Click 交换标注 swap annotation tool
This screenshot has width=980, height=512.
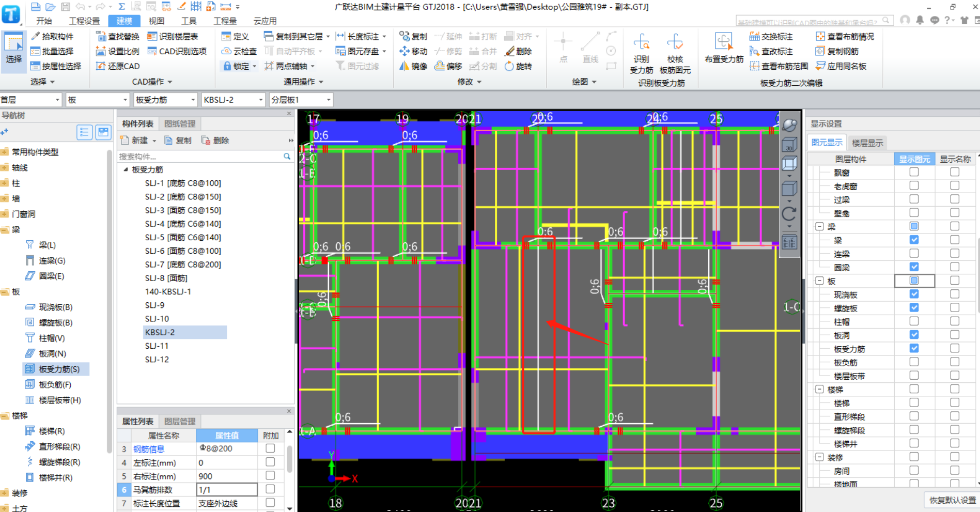(x=771, y=36)
